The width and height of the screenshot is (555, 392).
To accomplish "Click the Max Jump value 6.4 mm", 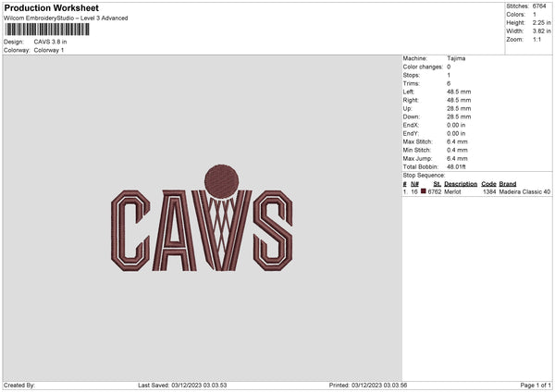I will [457, 158].
